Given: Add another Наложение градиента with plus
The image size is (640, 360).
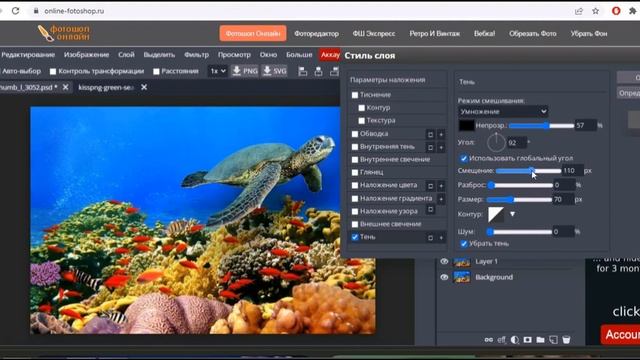Looking at the screenshot, I should click(441, 199).
